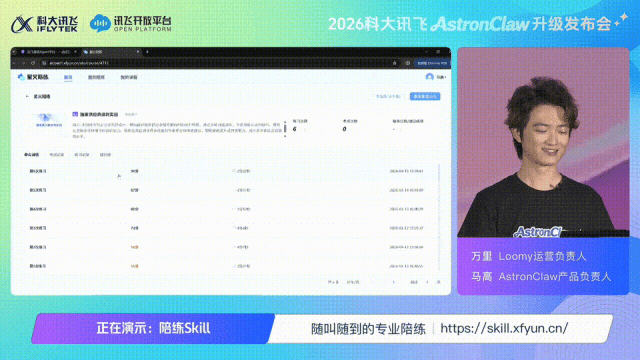Open the 我的课程 navigation tab

coord(129,77)
